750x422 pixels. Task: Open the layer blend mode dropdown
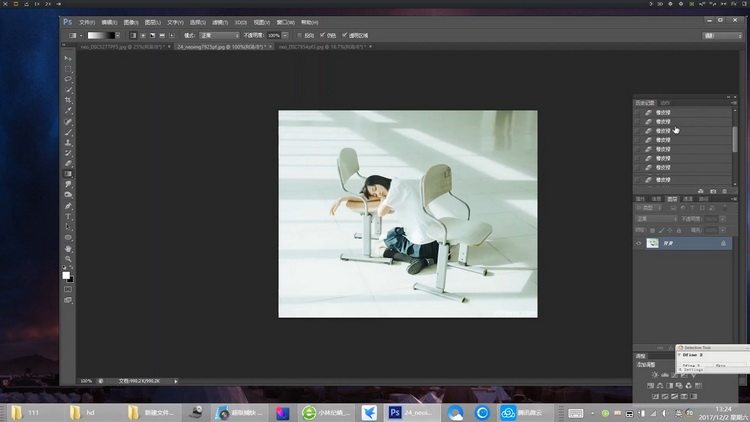point(656,219)
